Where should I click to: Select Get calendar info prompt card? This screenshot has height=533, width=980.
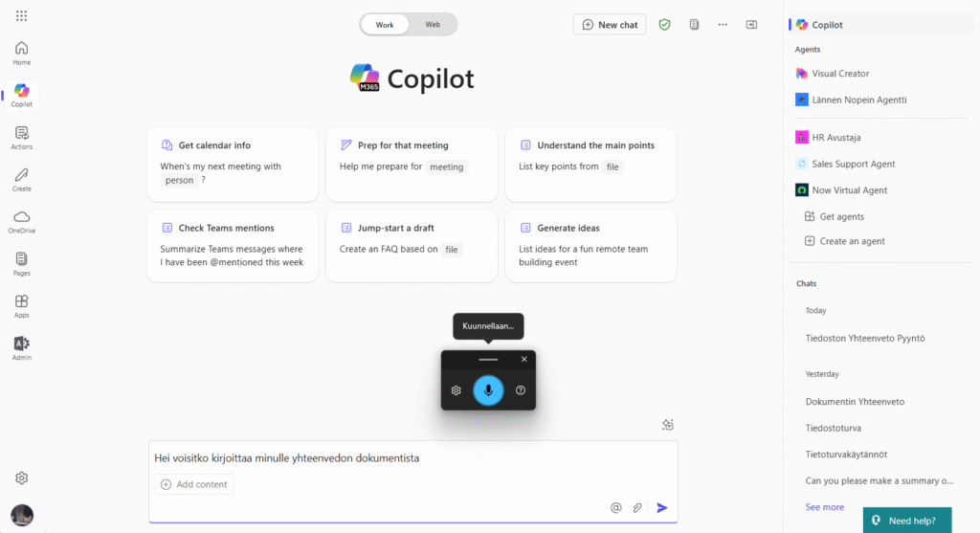(233, 165)
